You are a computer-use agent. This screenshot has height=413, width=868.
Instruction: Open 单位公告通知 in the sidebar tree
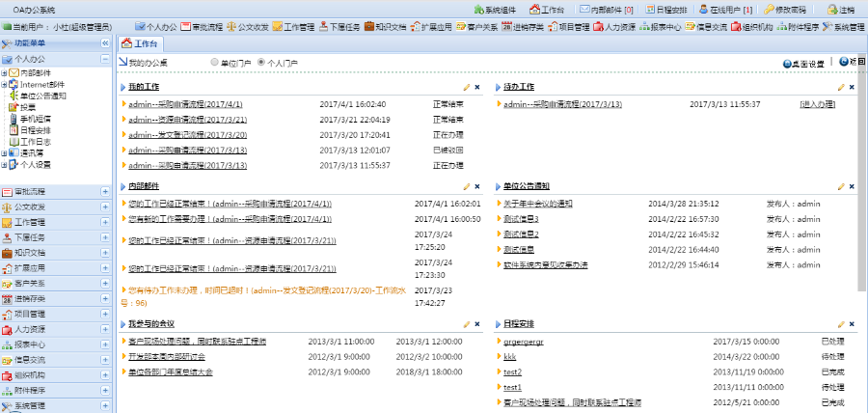(43, 96)
